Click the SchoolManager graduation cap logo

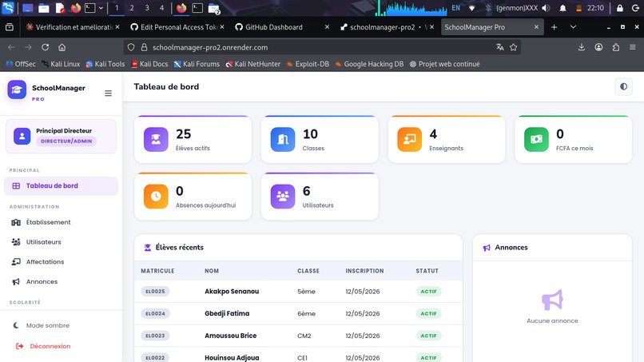(x=17, y=90)
